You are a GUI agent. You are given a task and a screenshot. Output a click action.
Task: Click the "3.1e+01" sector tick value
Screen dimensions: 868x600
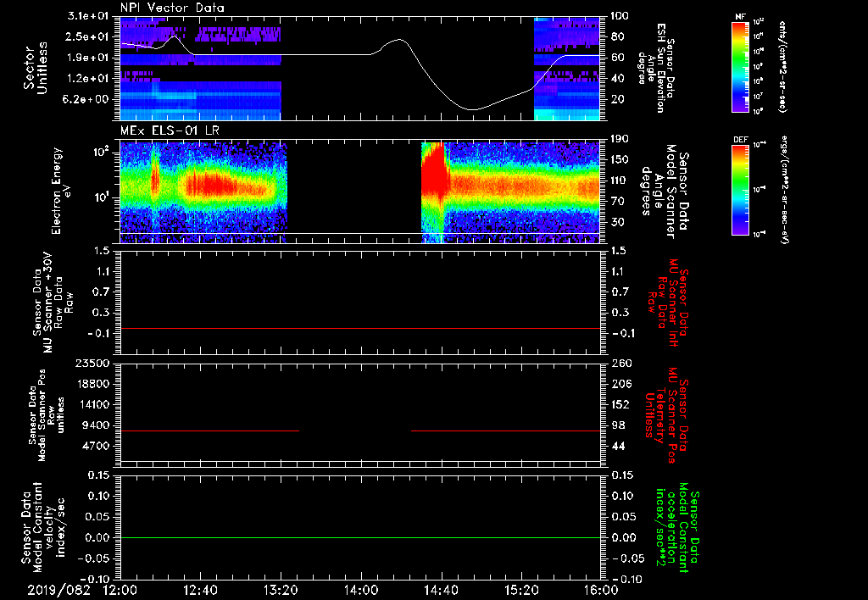click(x=88, y=16)
